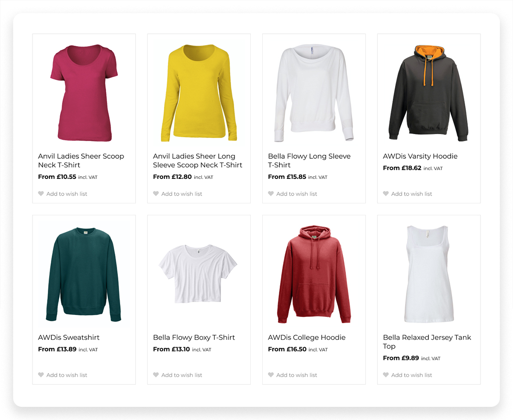
Task: Click heart icon for AWDis Varsity Hoodie
Action: pyautogui.click(x=385, y=194)
